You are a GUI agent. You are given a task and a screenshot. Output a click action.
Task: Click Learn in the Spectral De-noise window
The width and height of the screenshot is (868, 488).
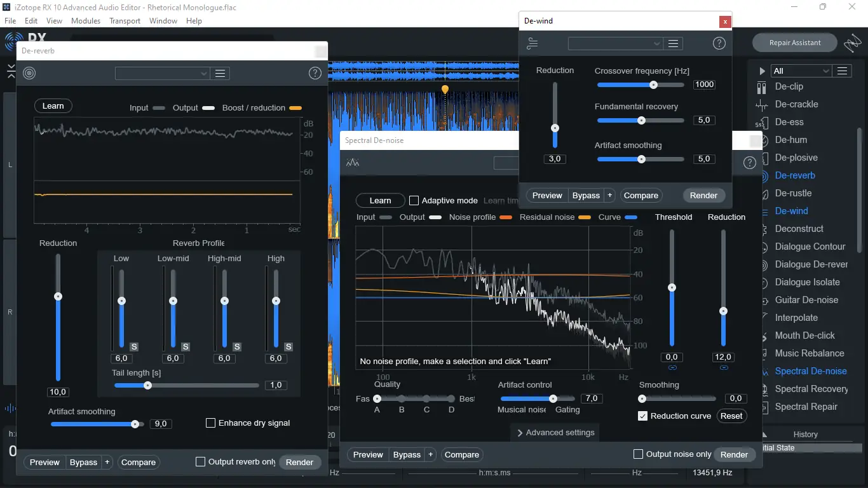(x=380, y=200)
